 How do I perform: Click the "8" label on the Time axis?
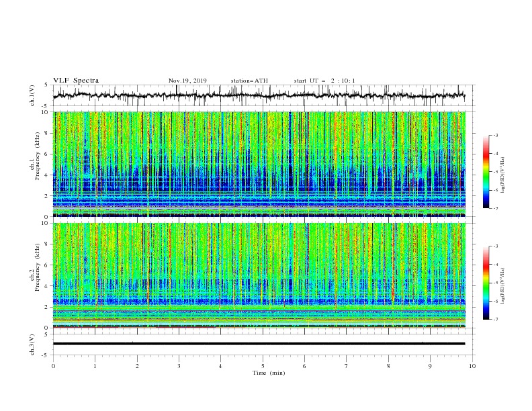388,366
